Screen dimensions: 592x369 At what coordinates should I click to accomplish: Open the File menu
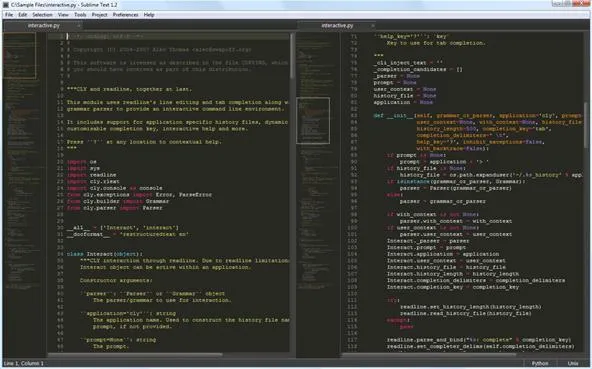point(9,15)
